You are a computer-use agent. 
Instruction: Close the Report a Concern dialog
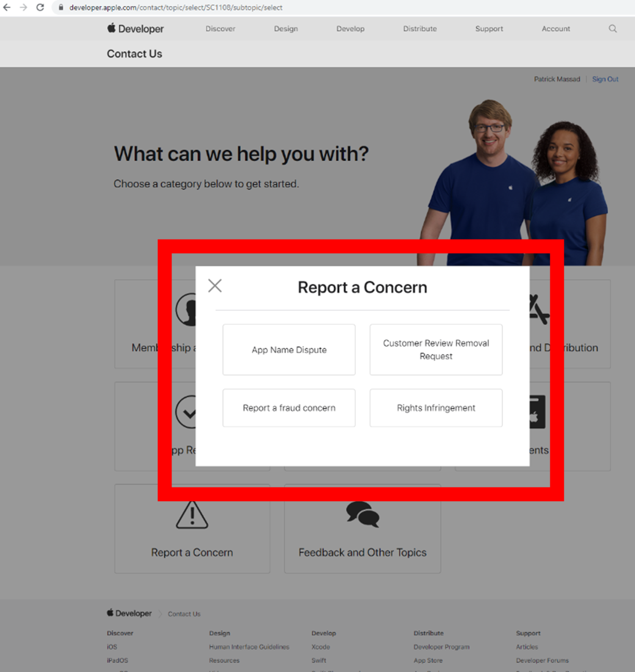pyautogui.click(x=215, y=285)
